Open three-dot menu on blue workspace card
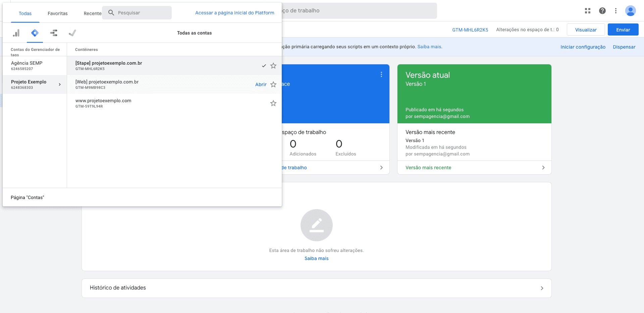 [x=381, y=74]
